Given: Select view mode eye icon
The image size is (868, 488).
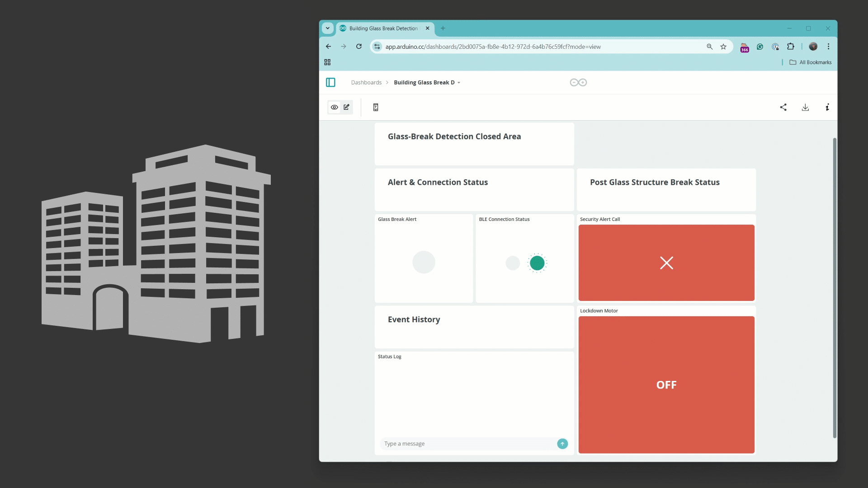Looking at the screenshot, I should point(335,107).
